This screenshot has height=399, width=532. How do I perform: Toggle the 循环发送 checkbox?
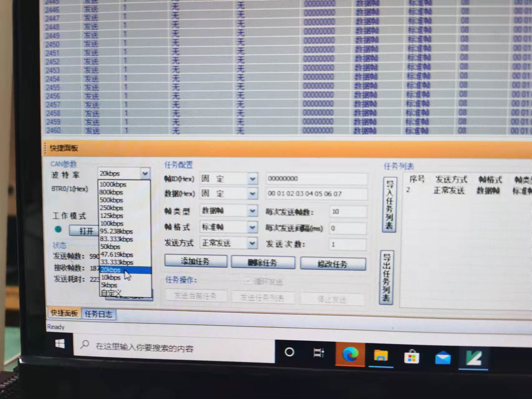pos(249,282)
